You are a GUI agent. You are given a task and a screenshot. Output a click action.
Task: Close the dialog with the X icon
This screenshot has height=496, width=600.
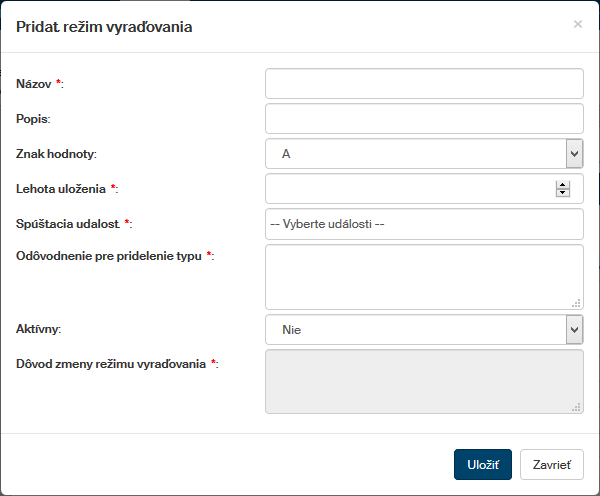click(577, 24)
